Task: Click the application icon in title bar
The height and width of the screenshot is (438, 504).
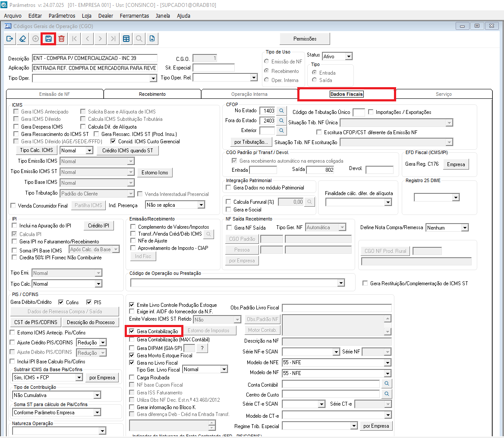Action: pos(3,5)
